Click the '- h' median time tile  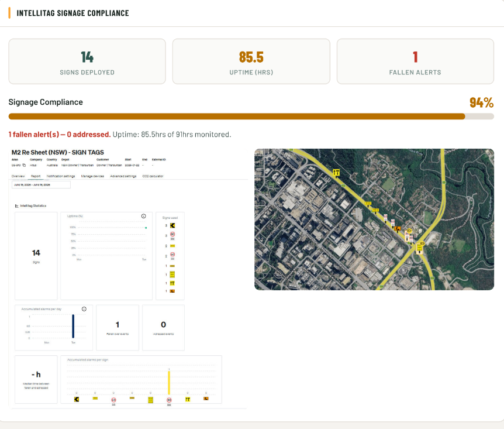pyautogui.click(x=36, y=379)
